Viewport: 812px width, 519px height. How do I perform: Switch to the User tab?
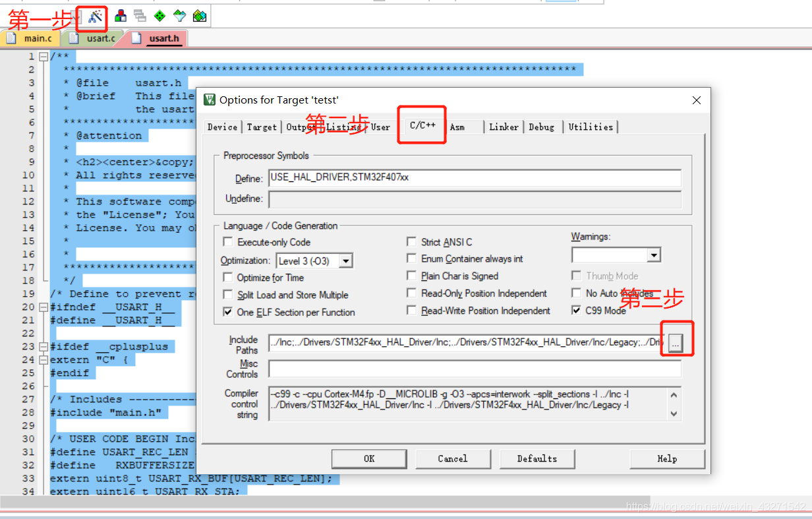point(380,127)
